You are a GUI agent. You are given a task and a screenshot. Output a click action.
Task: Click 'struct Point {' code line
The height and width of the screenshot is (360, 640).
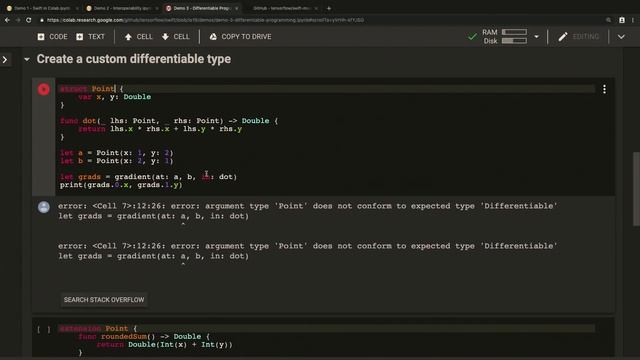coord(91,89)
